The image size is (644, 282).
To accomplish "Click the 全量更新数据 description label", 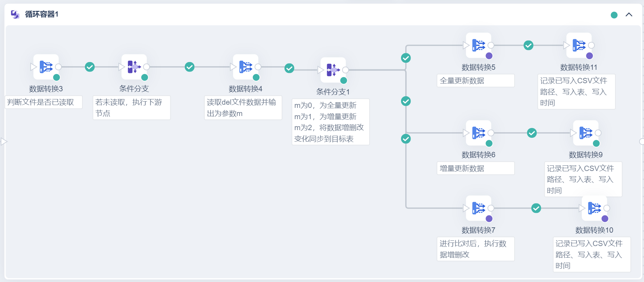I will (x=462, y=81).
